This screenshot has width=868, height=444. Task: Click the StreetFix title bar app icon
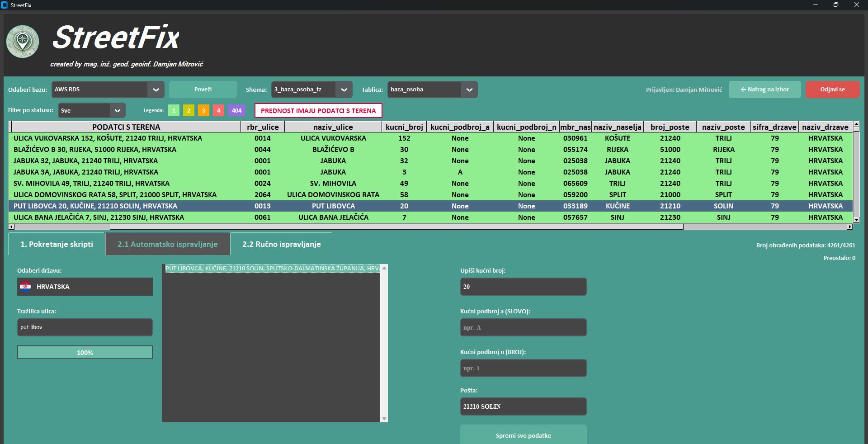tap(5, 5)
